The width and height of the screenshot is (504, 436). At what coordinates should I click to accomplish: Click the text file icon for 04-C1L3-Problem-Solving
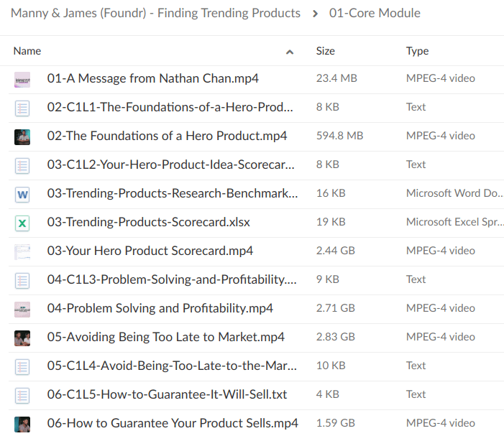pyautogui.click(x=22, y=280)
